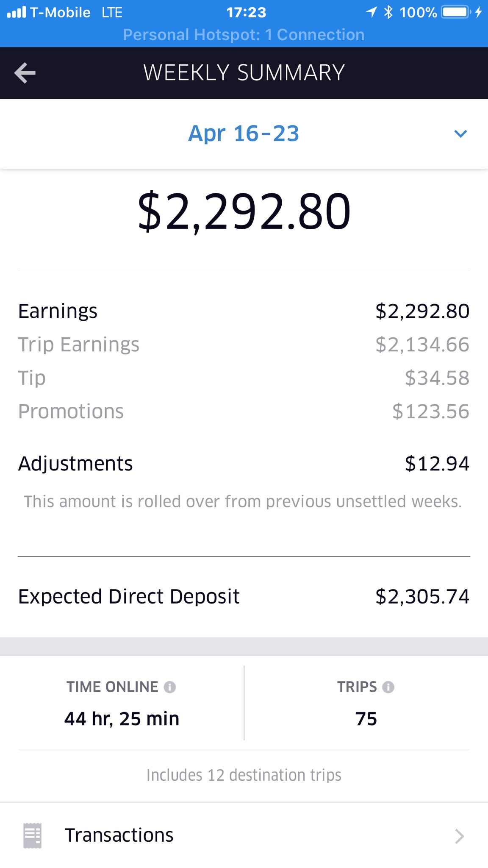Image resolution: width=488 pixels, height=868 pixels.
Task: Tap the location arrow status icon
Action: [372, 12]
